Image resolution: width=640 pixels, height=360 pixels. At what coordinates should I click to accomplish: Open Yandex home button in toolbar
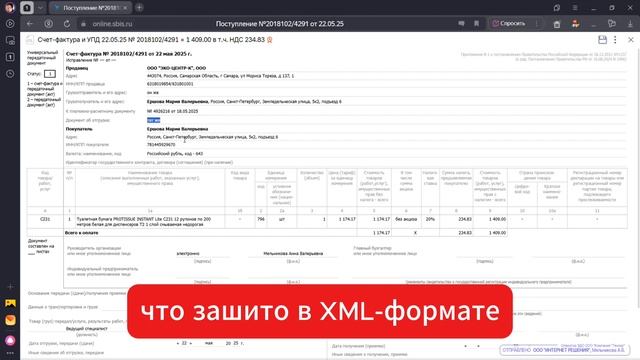[x=49, y=24]
